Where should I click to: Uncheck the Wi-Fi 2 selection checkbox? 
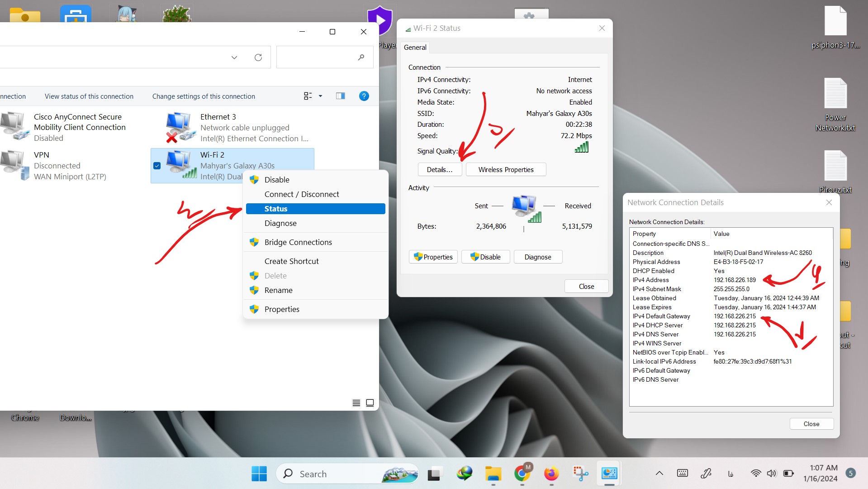click(157, 166)
